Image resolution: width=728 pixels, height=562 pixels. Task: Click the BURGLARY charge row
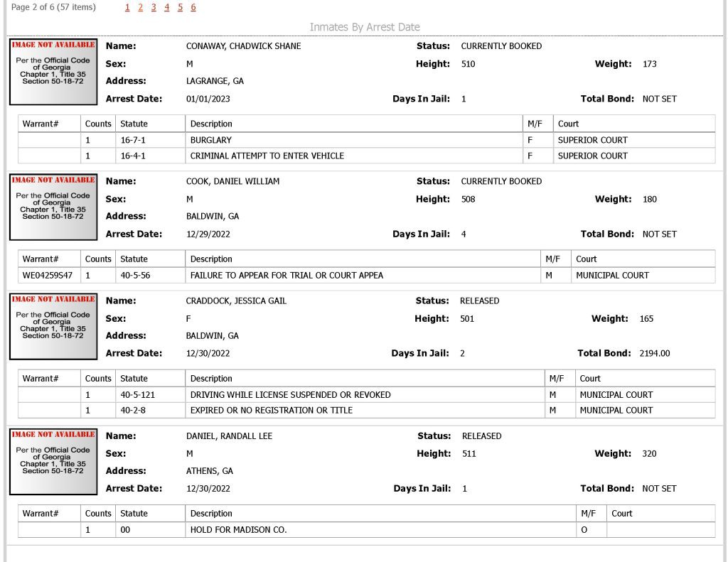pyautogui.click(x=366, y=140)
